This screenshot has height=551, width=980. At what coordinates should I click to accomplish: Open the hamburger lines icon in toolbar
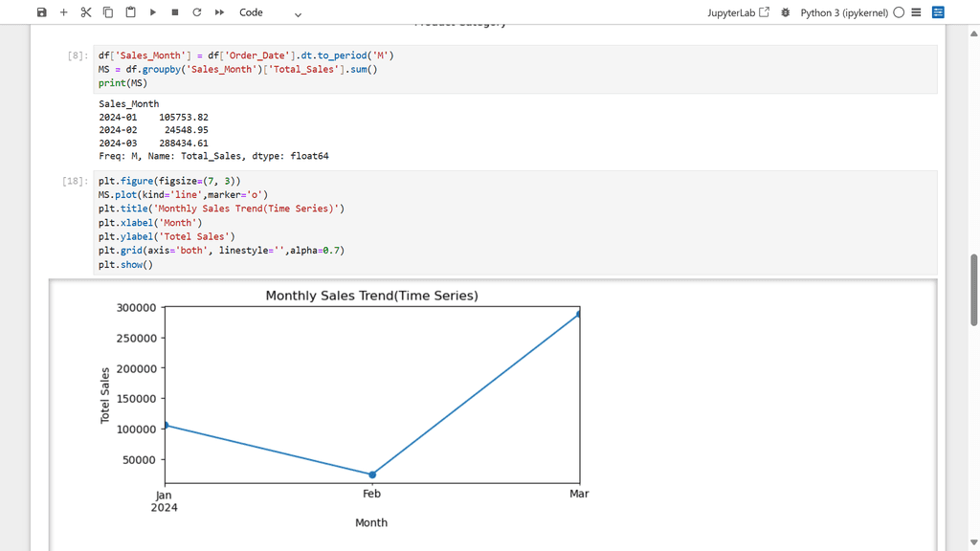(916, 12)
